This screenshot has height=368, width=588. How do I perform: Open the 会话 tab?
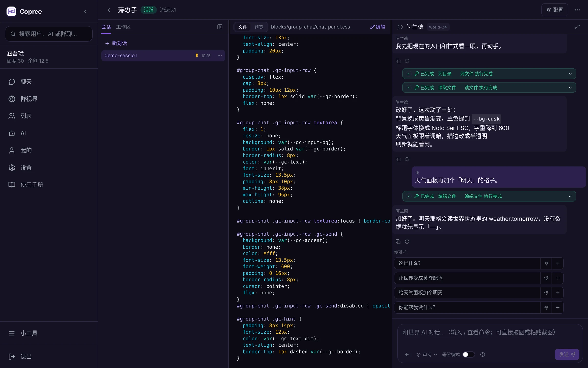pos(106,27)
